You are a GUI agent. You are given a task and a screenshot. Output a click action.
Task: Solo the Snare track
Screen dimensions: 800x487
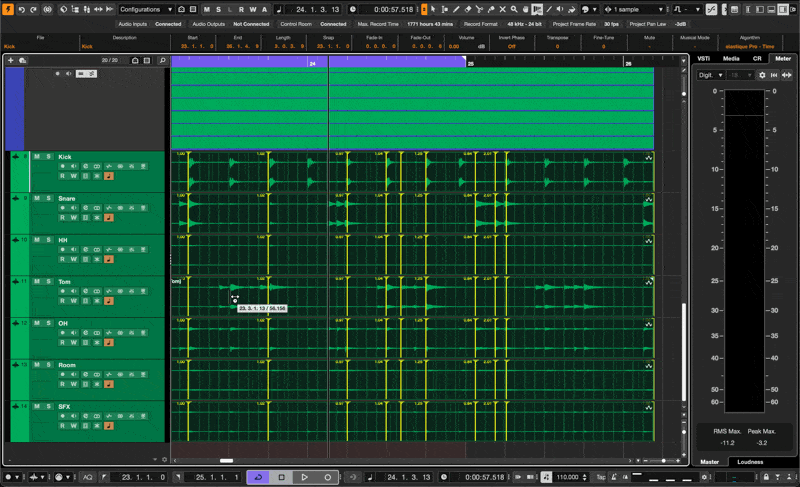pos(48,199)
